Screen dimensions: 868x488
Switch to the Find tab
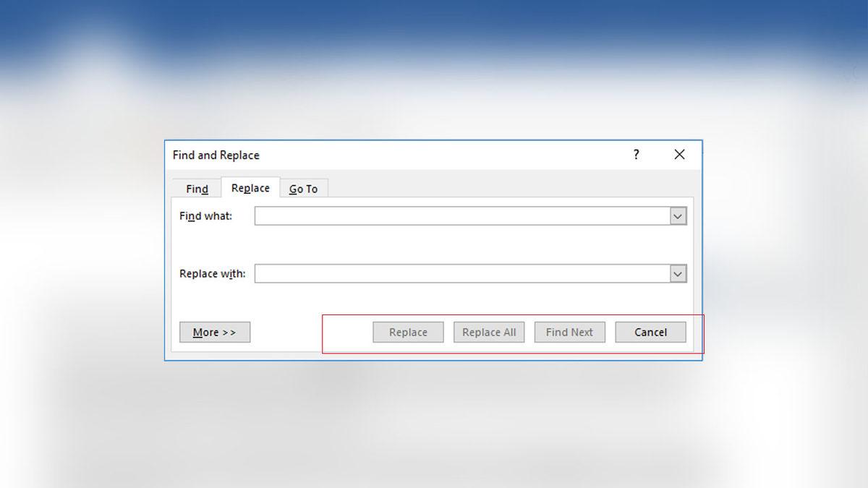pos(197,189)
